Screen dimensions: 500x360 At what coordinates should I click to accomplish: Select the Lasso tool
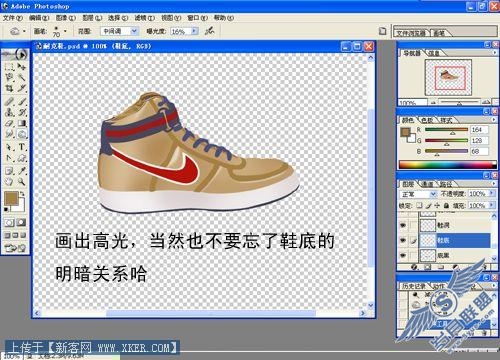point(9,77)
